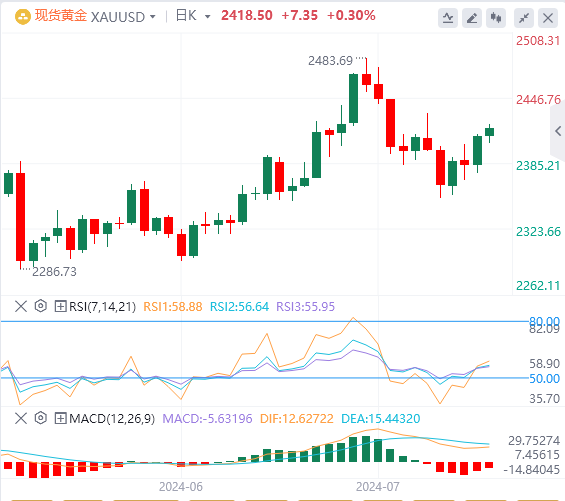Viewport: 565px width, 501px height.
Task: Expand RSI panel with plus box
Action: [60, 307]
